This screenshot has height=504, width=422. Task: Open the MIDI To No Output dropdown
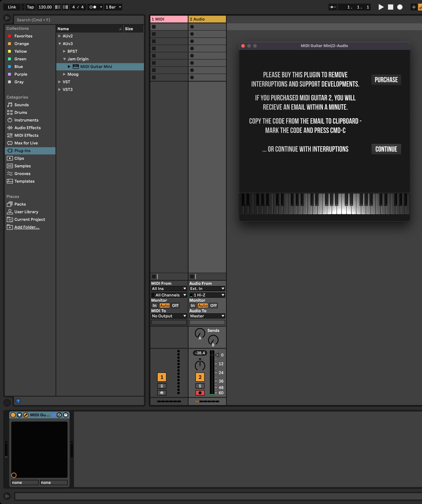169,316
